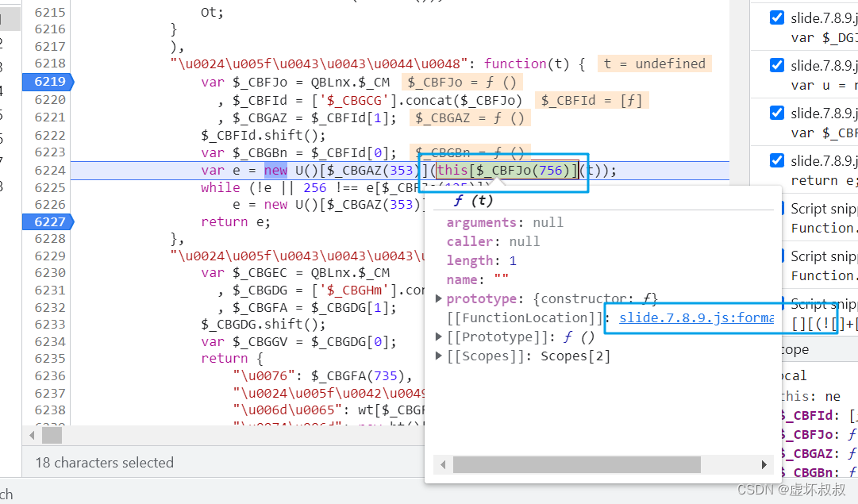Toggle breakpoint marker on line 6227
The image size is (858, 504).
point(48,221)
